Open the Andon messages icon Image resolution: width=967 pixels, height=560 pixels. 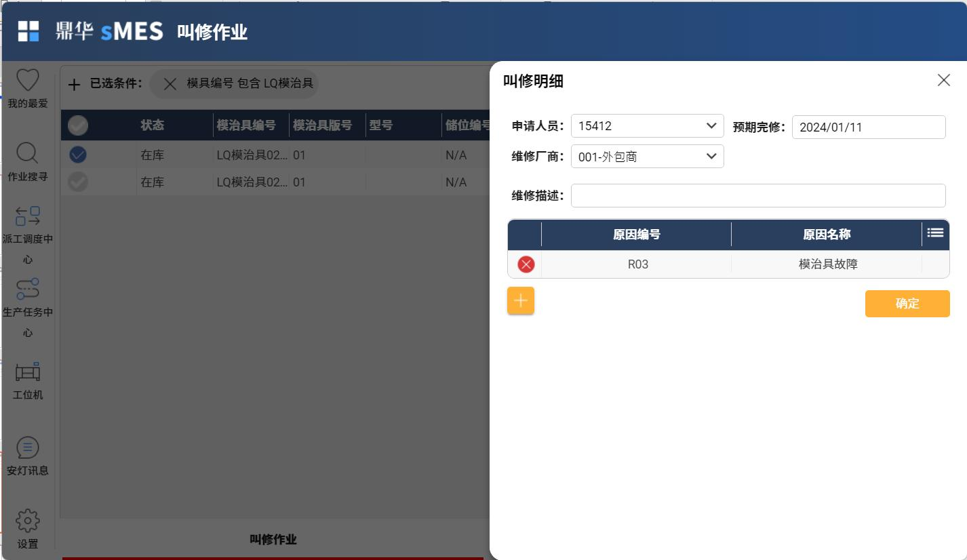(28, 447)
